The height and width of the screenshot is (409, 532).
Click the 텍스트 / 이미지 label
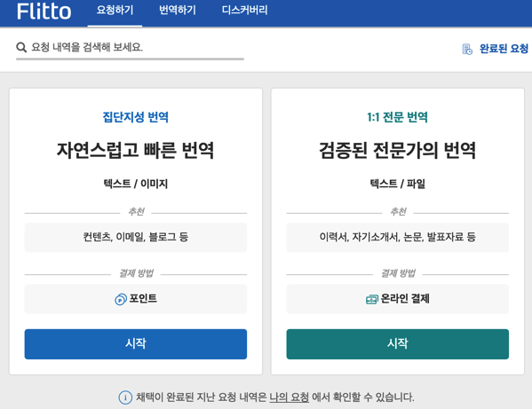(x=135, y=184)
